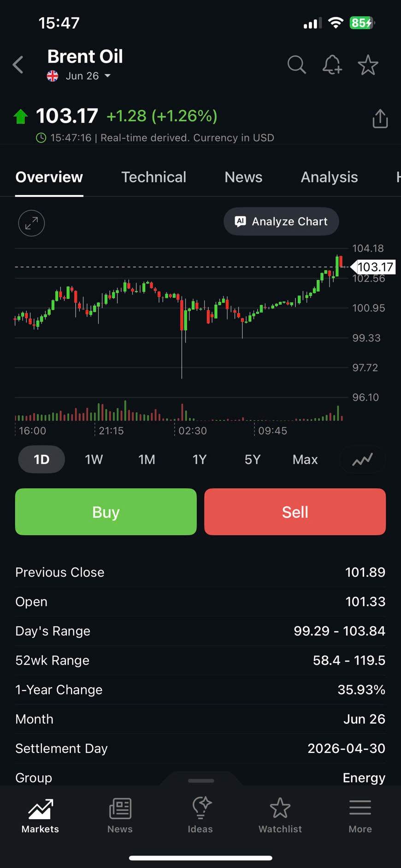Switch to the Analysis tab
The width and height of the screenshot is (401, 868).
pyautogui.click(x=329, y=177)
